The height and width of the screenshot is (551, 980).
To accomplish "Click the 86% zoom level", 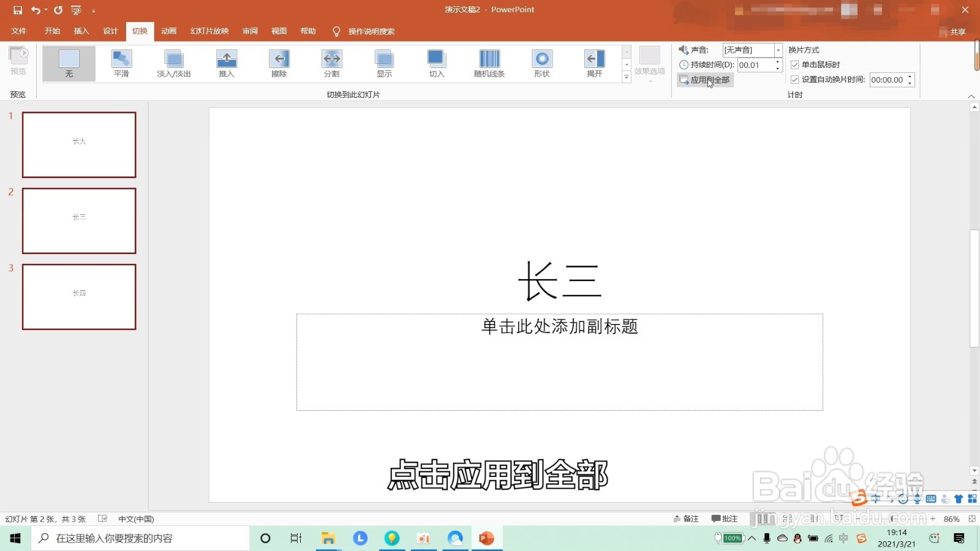I will pos(951,519).
